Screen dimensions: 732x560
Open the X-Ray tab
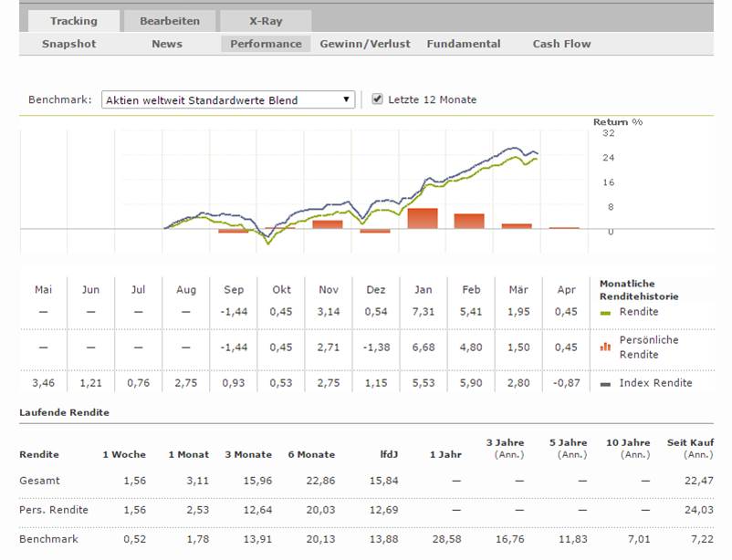click(265, 21)
